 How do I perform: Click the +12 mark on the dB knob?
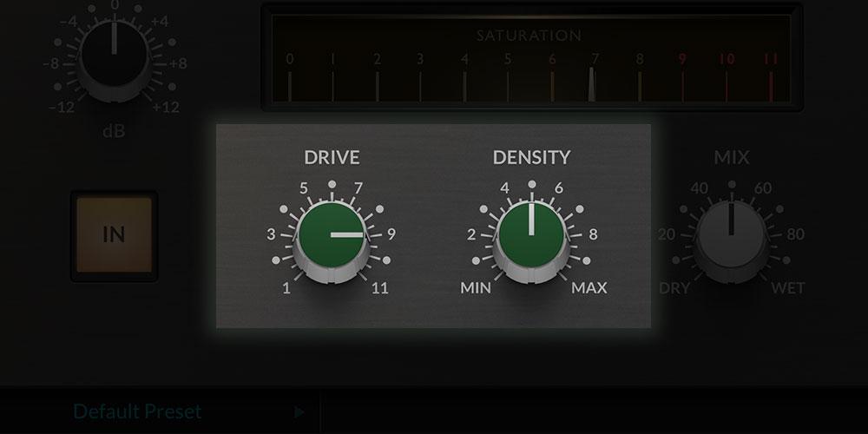(x=166, y=108)
